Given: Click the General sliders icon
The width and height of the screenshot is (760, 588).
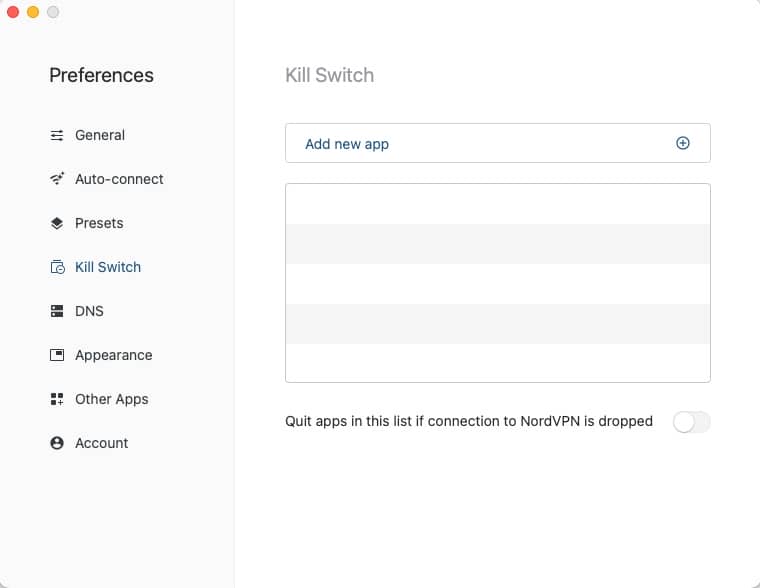Looking at the screenshot, I should point(57,135).
